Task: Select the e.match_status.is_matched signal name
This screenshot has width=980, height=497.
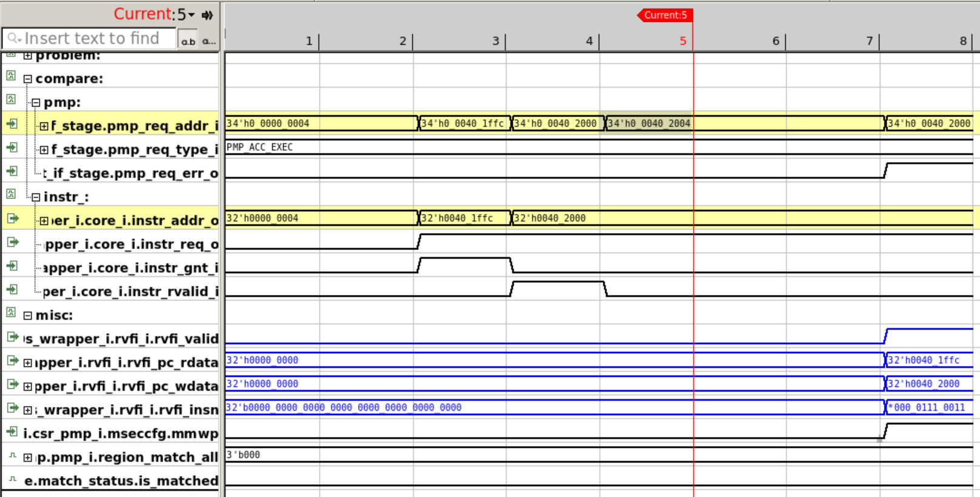Action: point(121,481)
